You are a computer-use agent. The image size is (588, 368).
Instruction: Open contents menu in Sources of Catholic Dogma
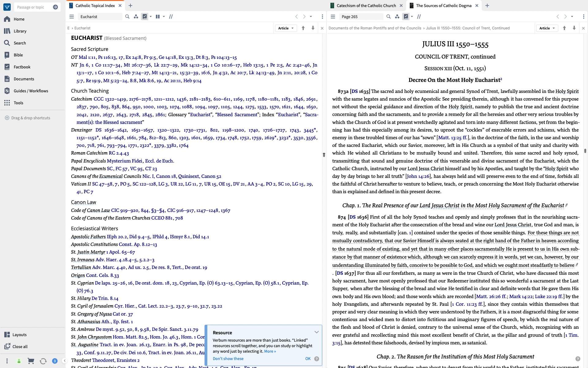pyautogui.click(x=333, y=17)
